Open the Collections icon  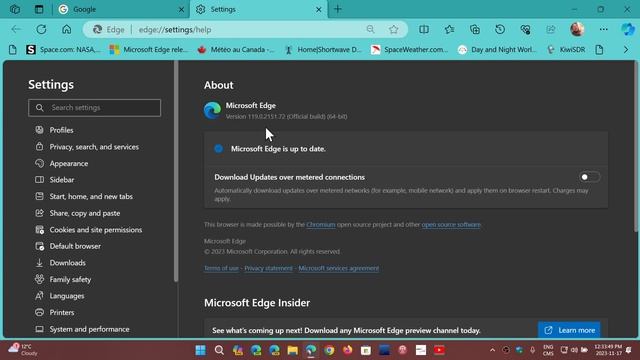click(x=475, y=29)
